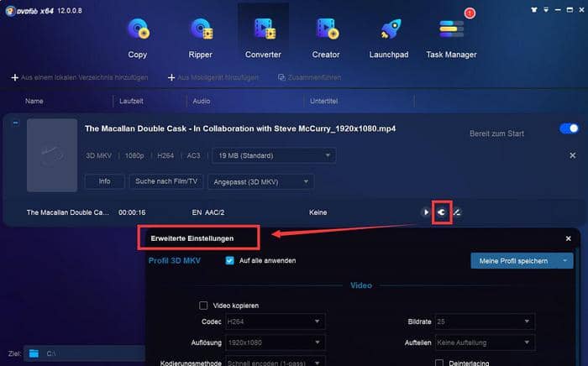Play preview of the Macallan title
Image resolution: width=588 pixels, height=366 pixels.
(x=426, y=212)
